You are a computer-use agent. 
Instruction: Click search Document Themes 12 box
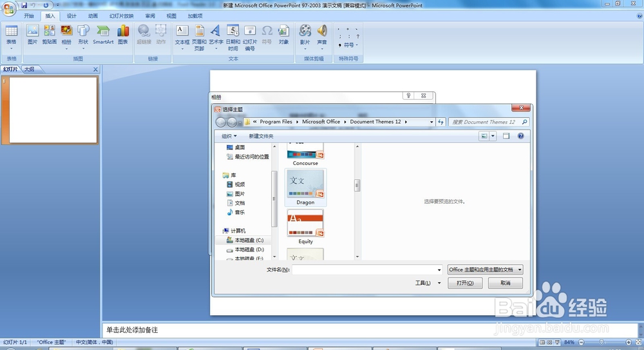(484, 122)
